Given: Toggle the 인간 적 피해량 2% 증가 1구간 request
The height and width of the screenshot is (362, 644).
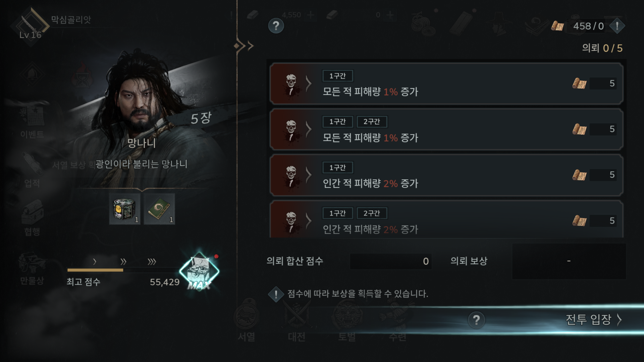Looking at the screenshot, I should 446,175.
